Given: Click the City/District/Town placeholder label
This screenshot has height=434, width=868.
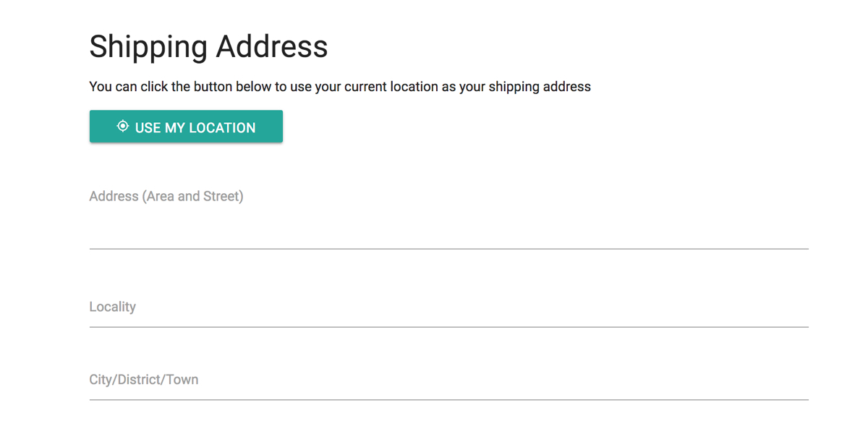Looking at the screenshot, I should pyautogui.click(x=143, y=380).
